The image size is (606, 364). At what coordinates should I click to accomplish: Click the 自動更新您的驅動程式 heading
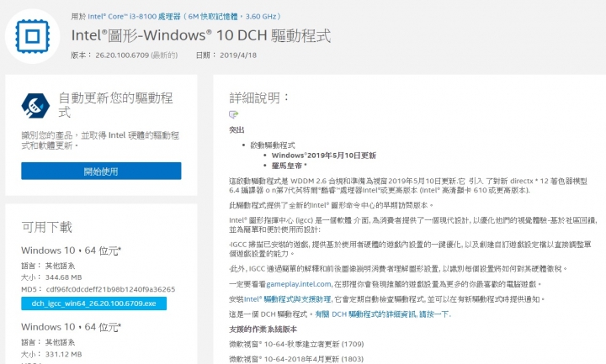coord(115,104)
